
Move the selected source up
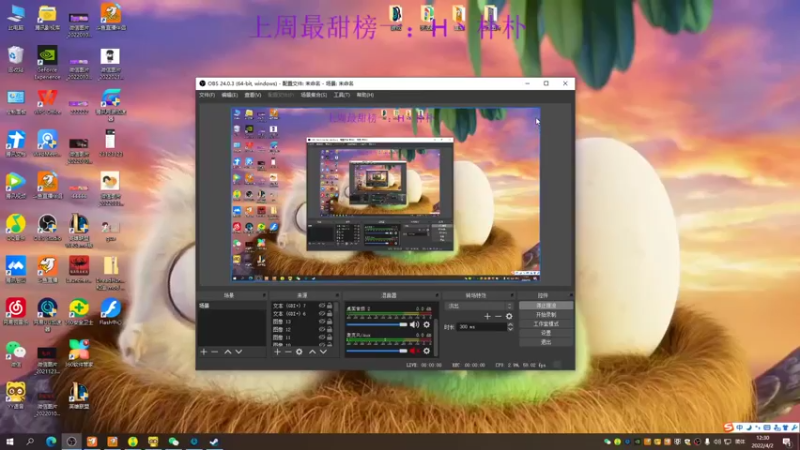click(x=312, y=352)
